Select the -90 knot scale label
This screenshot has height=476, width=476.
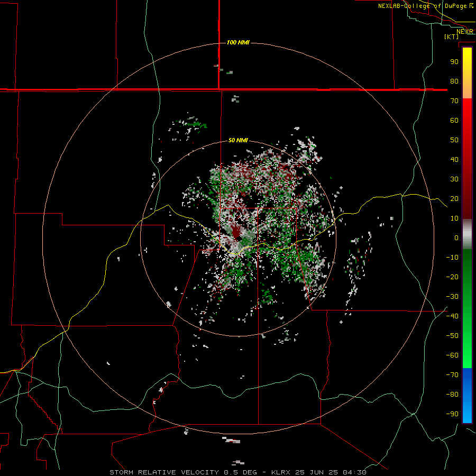(x=452, y=414)
